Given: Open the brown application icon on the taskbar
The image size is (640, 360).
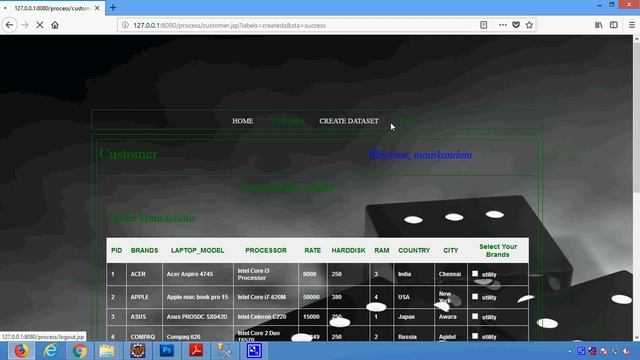Looking at the screenshot, I should tap(138, 351).
